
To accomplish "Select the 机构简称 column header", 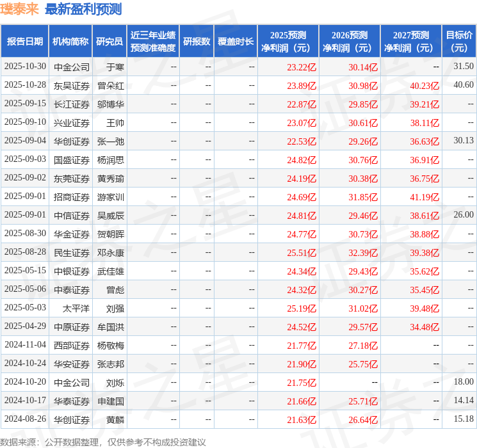I will point(70,42).
